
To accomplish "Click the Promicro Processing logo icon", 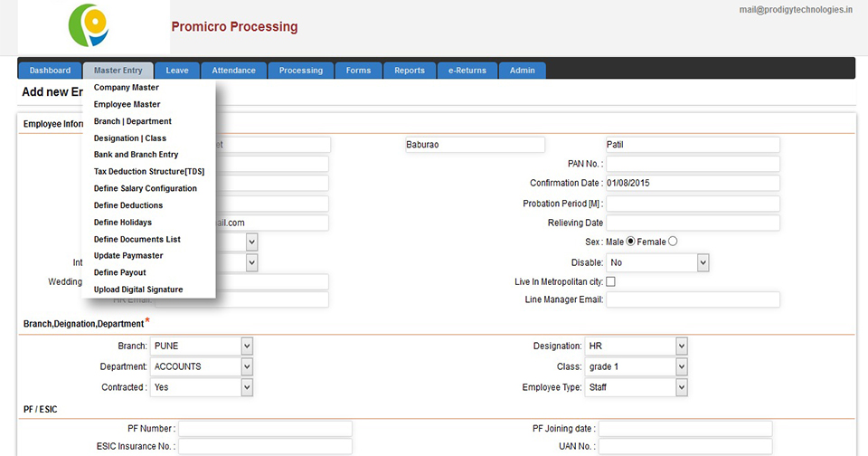I will [89, 25].
